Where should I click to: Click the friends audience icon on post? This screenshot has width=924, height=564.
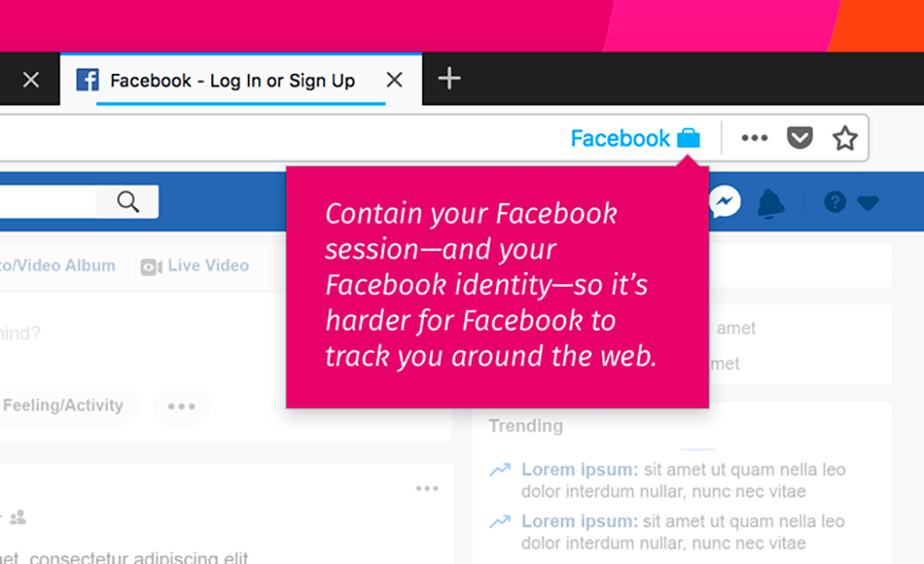(x=18, y=517)
